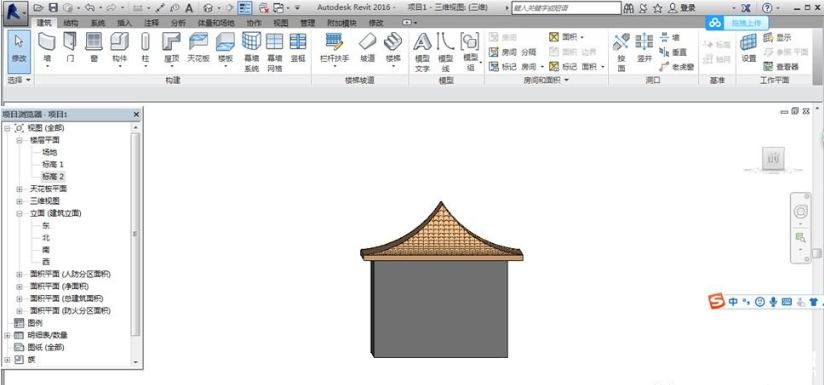824x385 pixels.
Task: Select the 楼梯 (Stair) tool
Action: point(393,49)
